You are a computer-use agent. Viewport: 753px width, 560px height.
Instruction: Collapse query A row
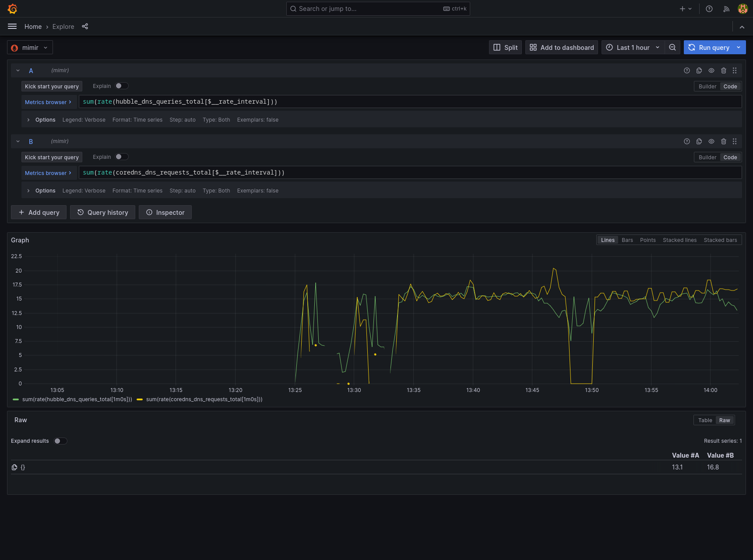pos(18,70)
